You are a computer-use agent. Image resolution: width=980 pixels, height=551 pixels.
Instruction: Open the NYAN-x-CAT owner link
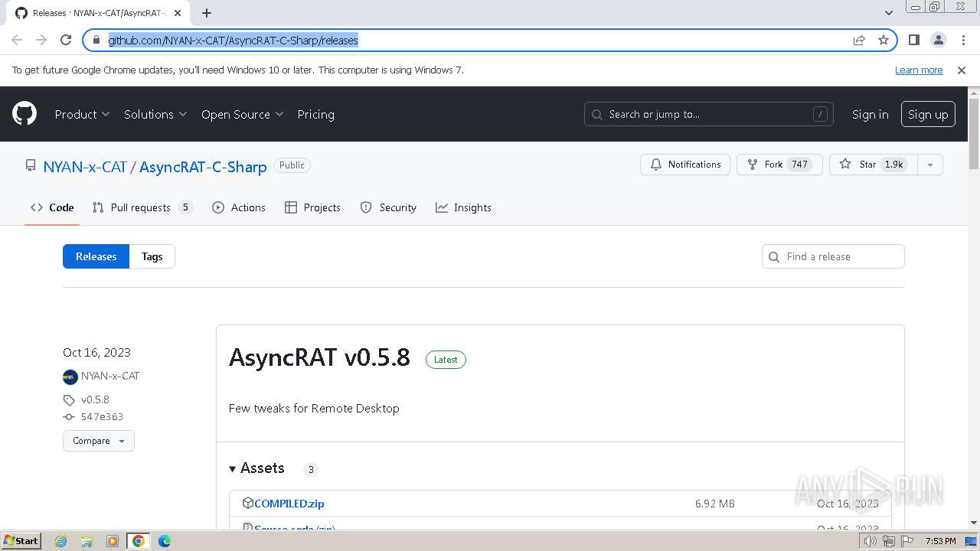point(85,166)
